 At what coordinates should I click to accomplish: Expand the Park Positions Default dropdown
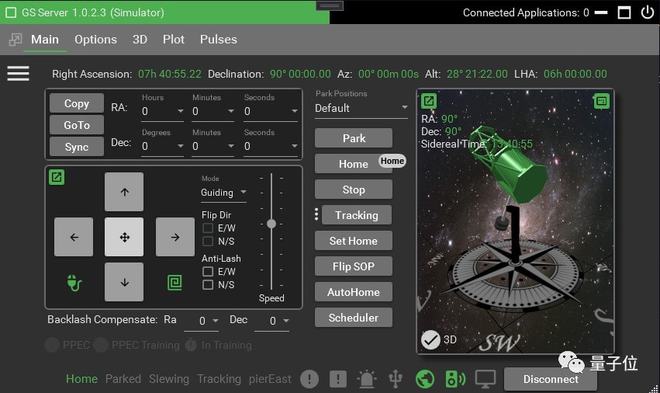[x=362, y=108]
